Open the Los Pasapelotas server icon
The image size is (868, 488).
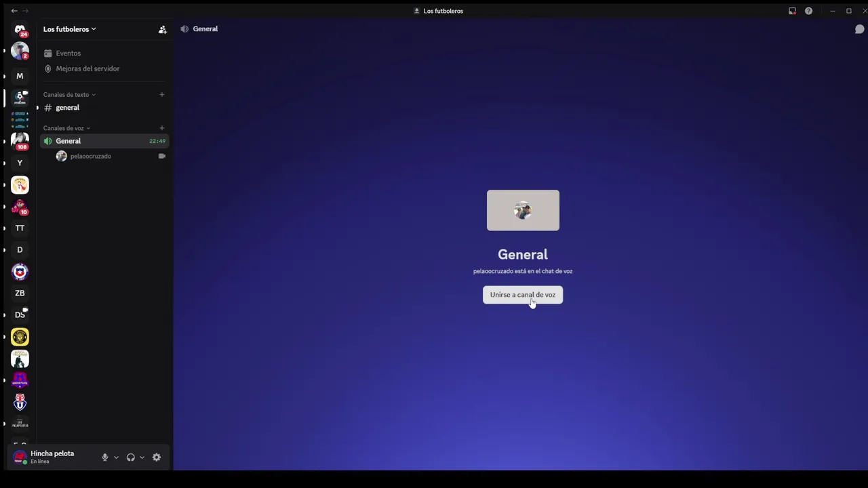click(x=20, y=423)
